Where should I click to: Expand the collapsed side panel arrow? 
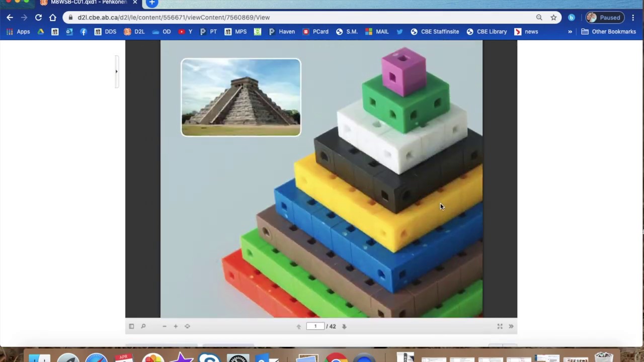pyautogui.click(x=116, y=71)
